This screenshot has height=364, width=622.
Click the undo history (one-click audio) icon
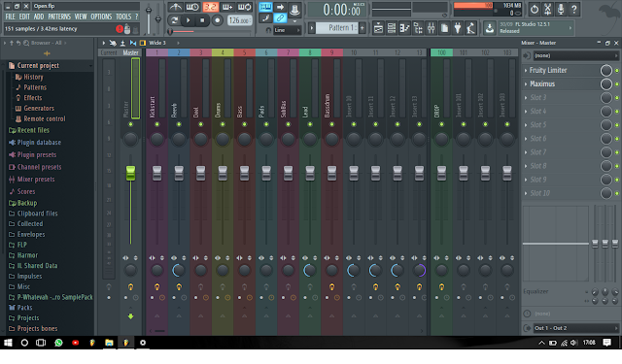coord(535,9)
